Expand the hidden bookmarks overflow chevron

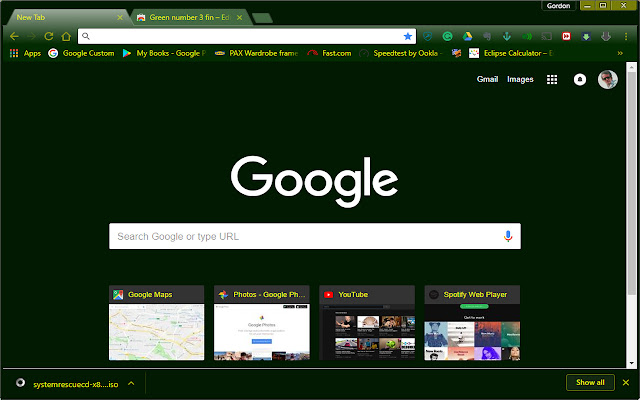point(620,53)
